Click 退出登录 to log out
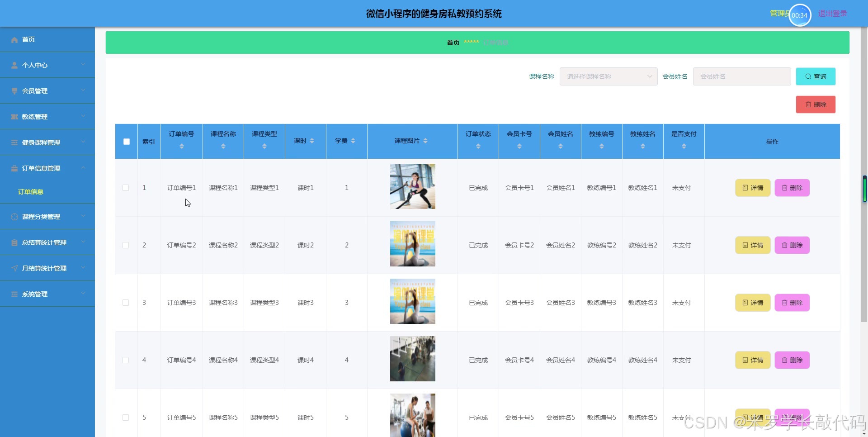The height and width of the screenshot is (437, 868). coord(832,14)
